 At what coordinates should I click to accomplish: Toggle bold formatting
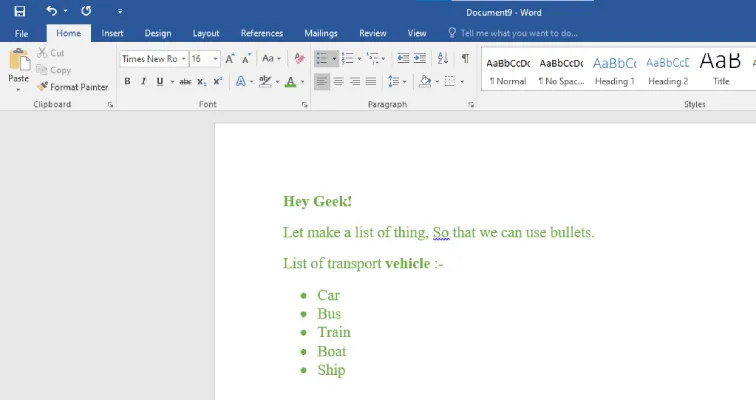point(128,81)
